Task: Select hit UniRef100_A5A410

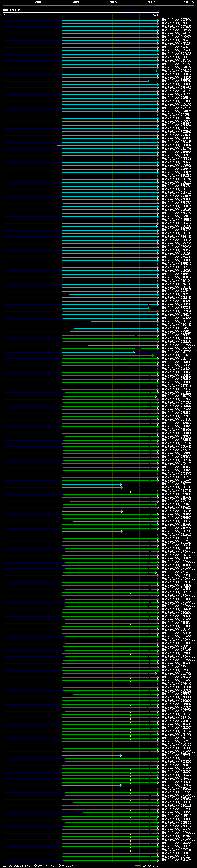Action: point(176,40)
